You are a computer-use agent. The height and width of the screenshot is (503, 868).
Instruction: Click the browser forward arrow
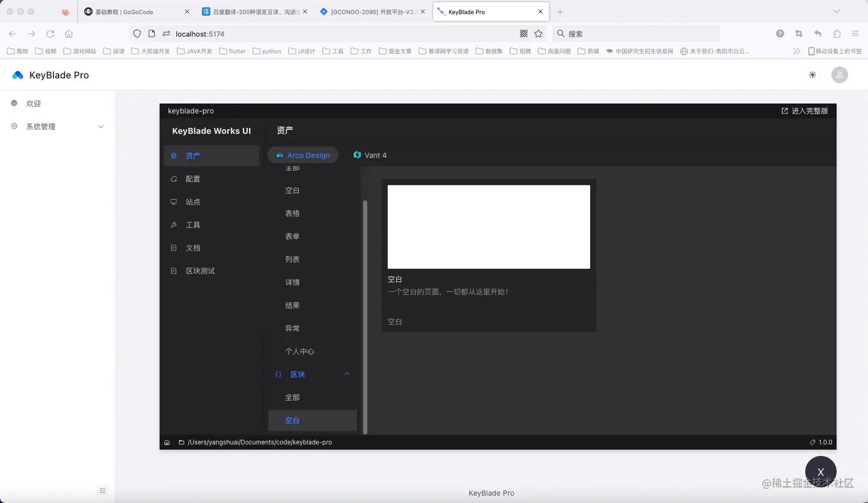(31, 34)
